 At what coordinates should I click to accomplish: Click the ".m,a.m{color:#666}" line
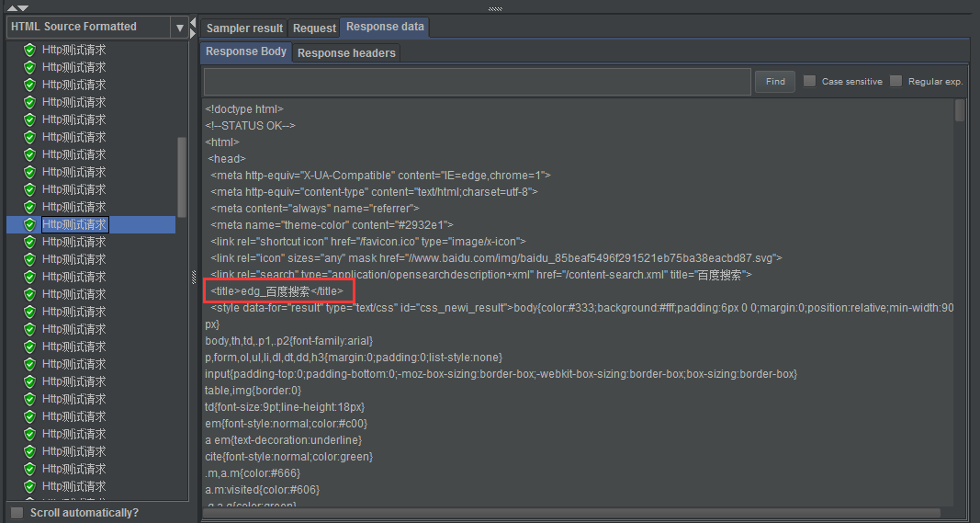[253, 473]
